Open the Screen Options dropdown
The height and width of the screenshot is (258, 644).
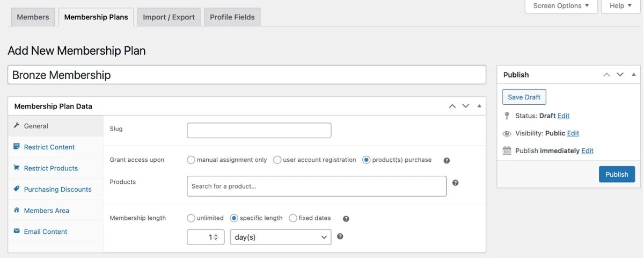561,6
